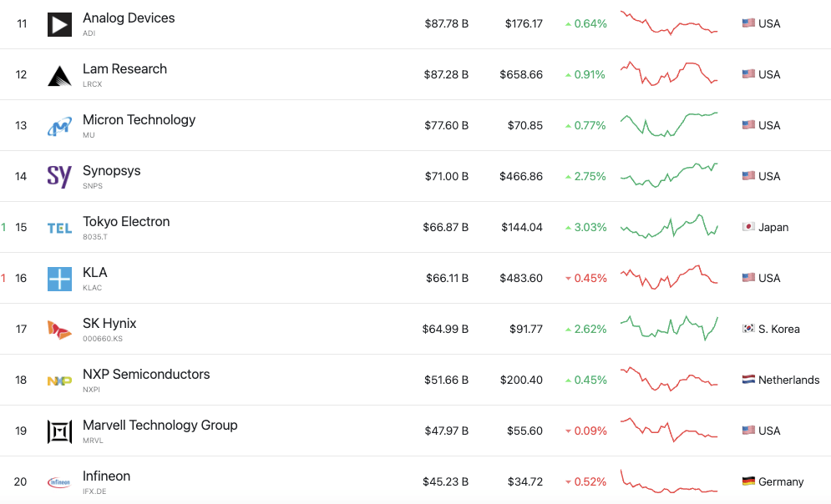Open the Synopsys company link

[111, 171]
